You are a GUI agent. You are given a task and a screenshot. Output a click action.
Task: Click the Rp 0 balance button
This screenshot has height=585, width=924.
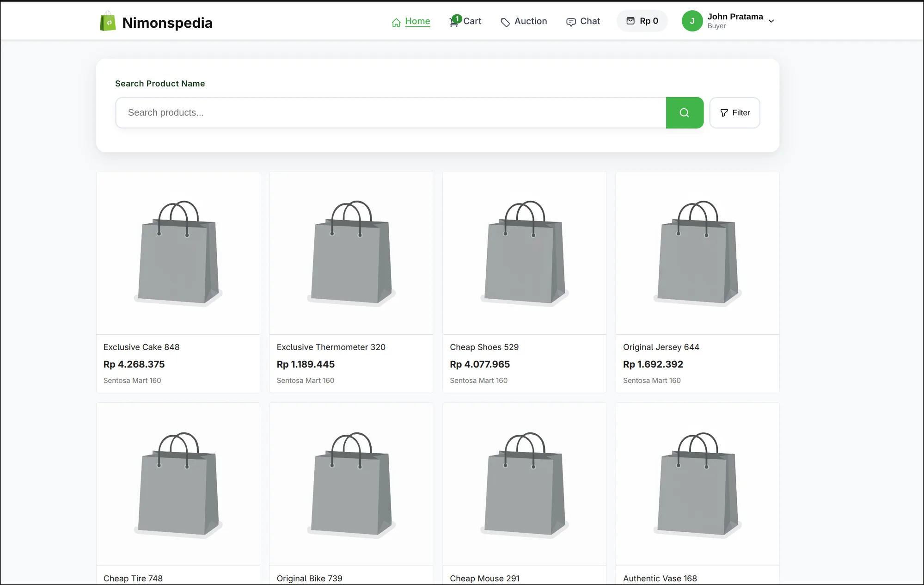642,21
